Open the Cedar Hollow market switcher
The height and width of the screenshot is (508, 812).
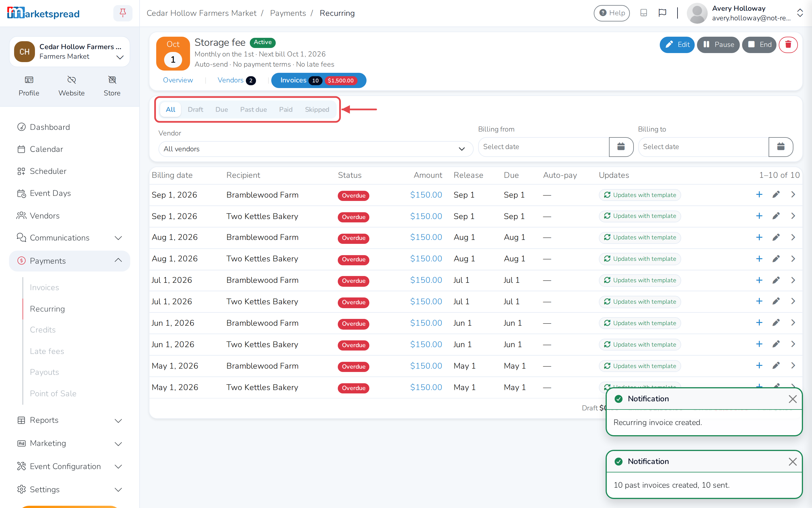[69, 51]
